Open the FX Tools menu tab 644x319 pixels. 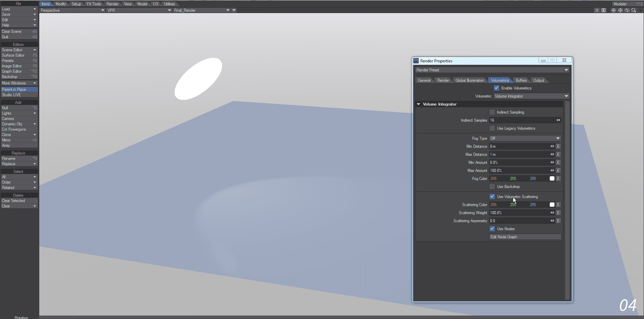94,4
